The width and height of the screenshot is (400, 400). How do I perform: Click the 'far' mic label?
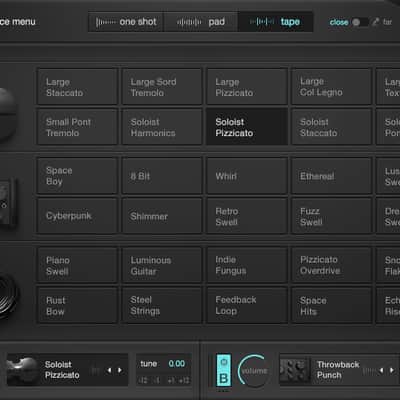point(387,22)
